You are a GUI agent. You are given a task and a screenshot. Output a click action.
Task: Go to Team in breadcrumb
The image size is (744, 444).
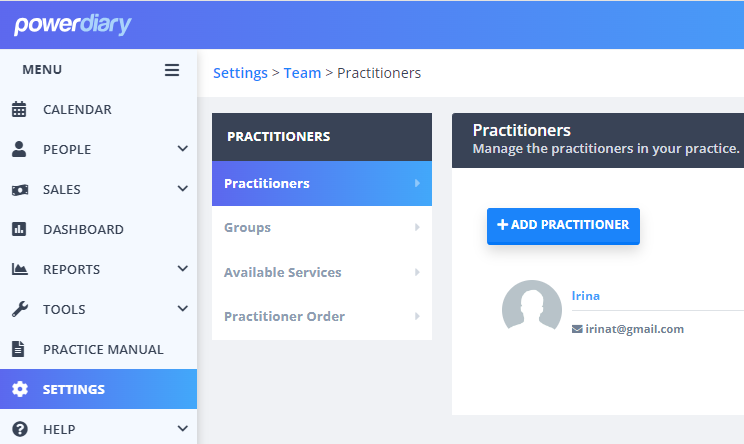302,73
